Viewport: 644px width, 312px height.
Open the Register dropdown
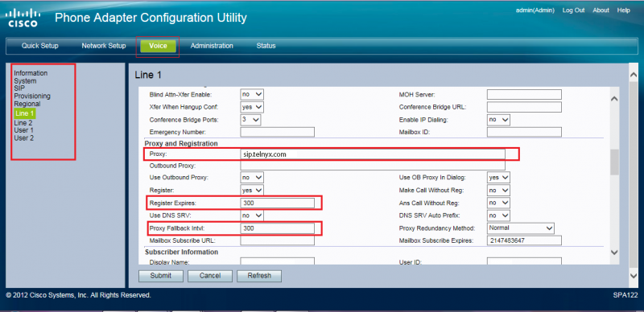click(252, 191)
